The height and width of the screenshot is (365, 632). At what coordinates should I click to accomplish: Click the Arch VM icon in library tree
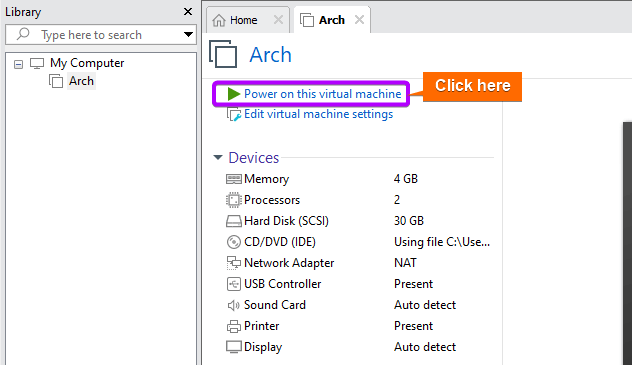click(x=56, y=81)
